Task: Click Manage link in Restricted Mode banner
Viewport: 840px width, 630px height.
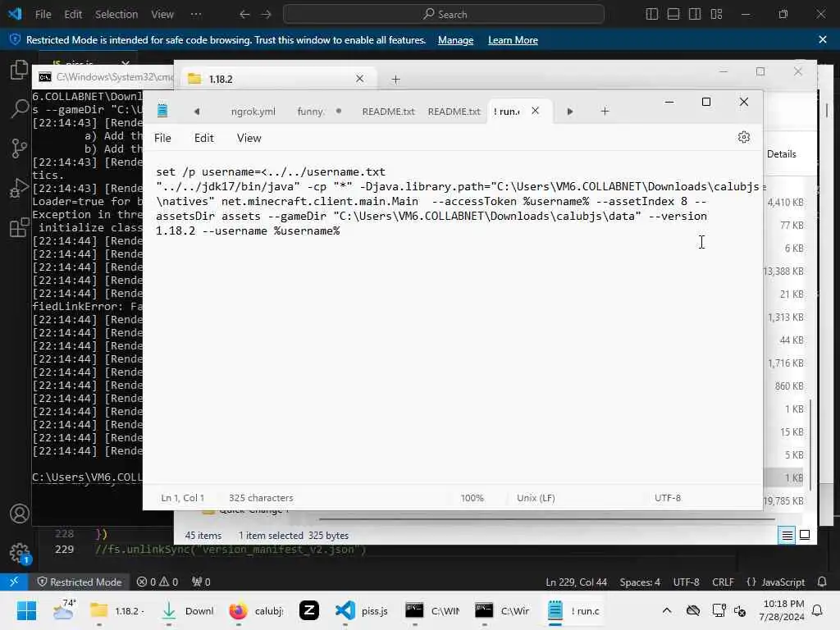Action: click(x=455, y=40)
